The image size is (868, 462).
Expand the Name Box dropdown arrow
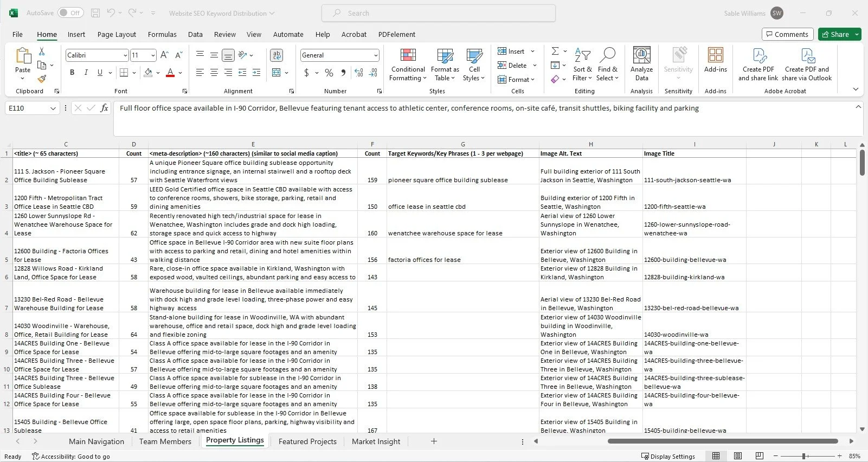click(53, 108)
